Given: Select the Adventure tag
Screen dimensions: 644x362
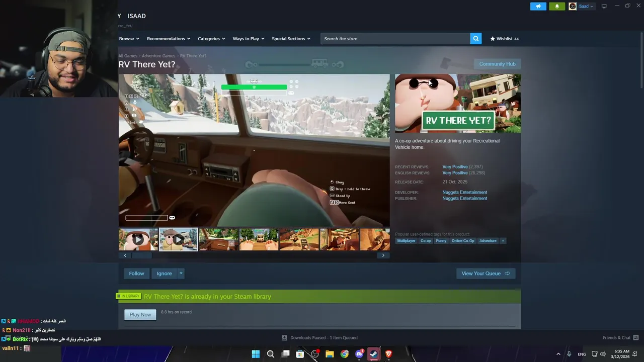Looking at the screenshot, I should pyautogui.click(x=488, y=241).
